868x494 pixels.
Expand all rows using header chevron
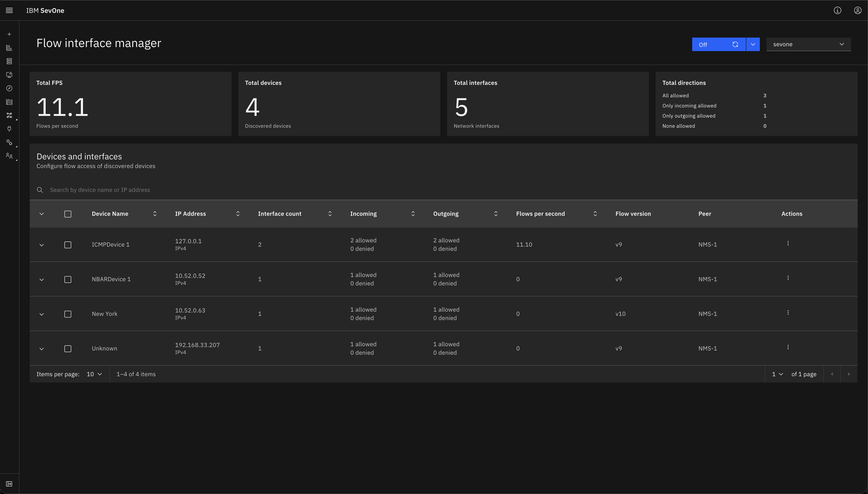pos(42,214)
